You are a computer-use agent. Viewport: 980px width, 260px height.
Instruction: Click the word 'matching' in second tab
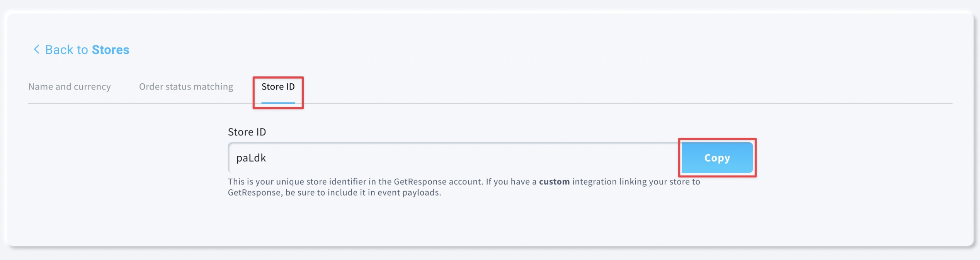coord(213,87)
